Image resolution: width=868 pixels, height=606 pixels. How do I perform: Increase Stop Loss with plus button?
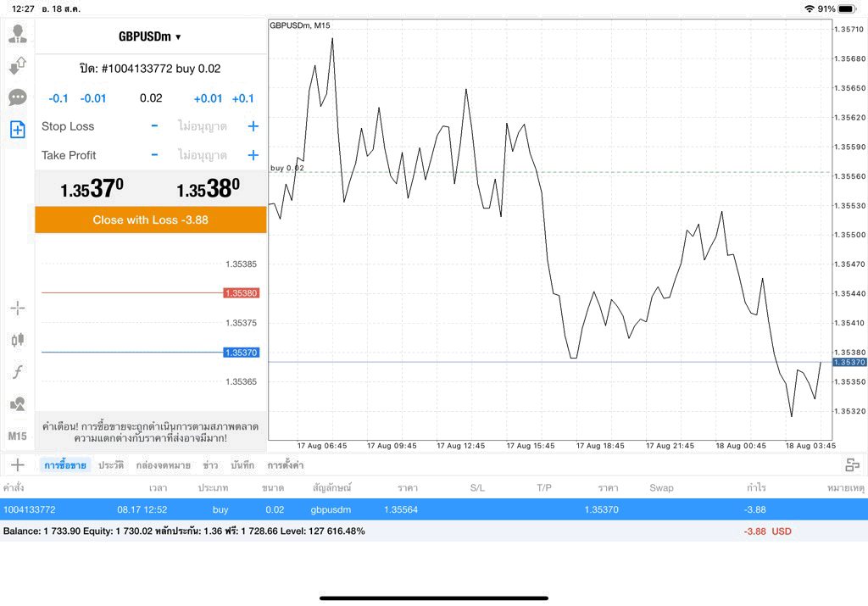[253, 126]
